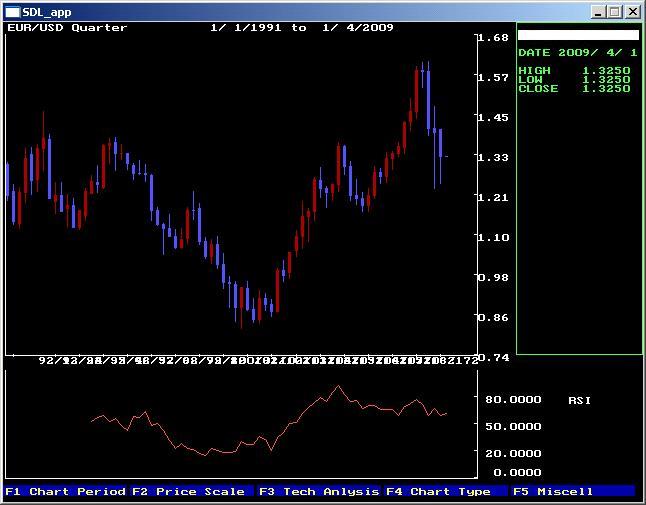Click the 0.0000 RSI axis label
Viewport: 646px width, 505px height.
click(517, 472)
